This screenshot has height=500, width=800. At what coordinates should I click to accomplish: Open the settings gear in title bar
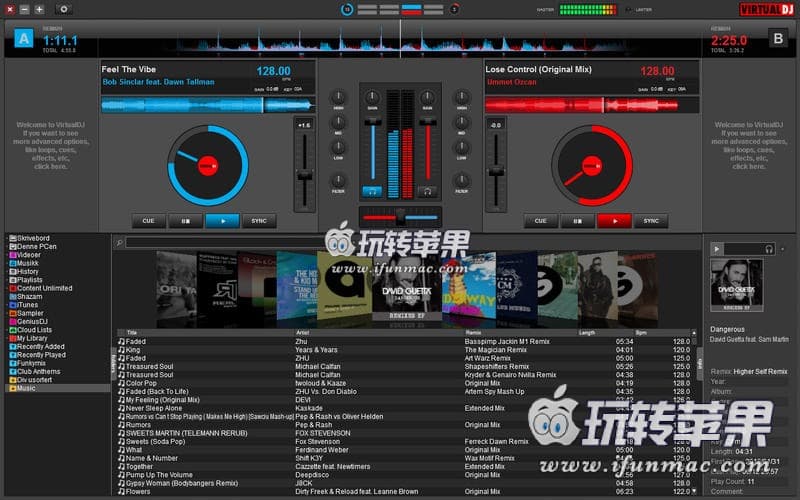tap(64, 9)
